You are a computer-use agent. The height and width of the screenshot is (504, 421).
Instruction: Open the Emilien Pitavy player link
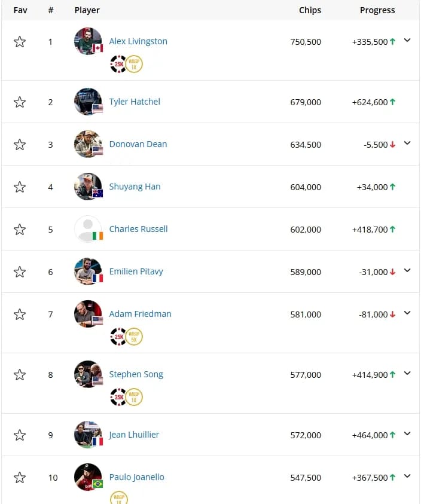[x=136, y=271]
